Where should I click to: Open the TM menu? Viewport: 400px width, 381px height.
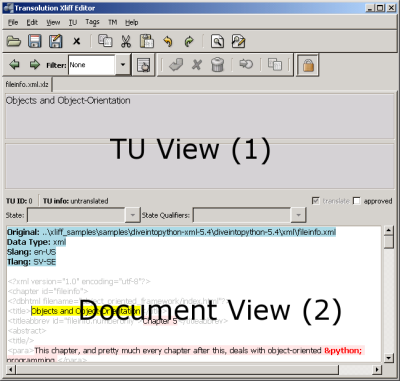coord(112,22)
